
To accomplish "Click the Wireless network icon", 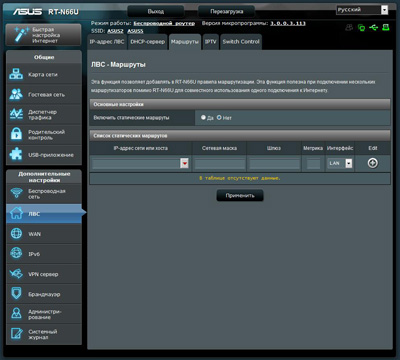I will pyautogui.click(x=16, y=193).
